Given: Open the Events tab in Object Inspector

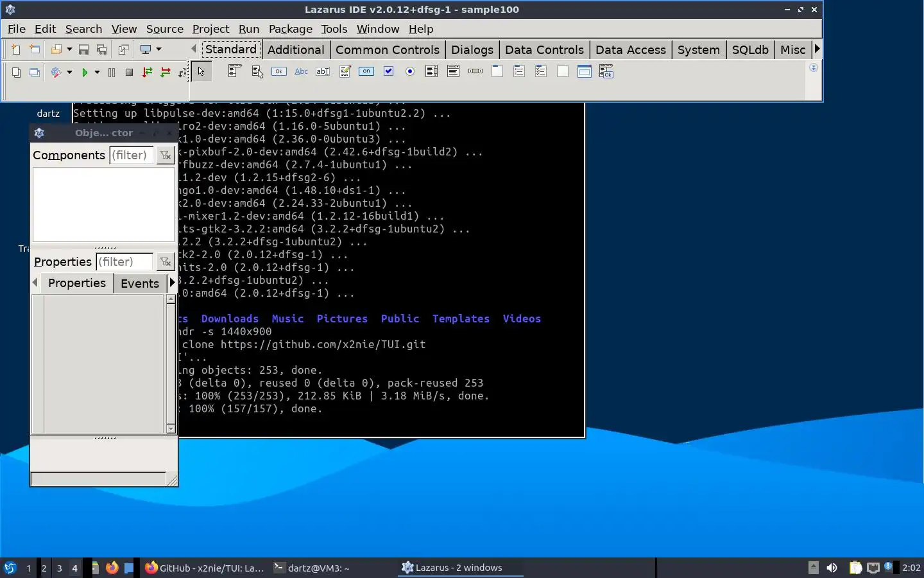Looking at the screenshot, I should [x=140, y=283].
